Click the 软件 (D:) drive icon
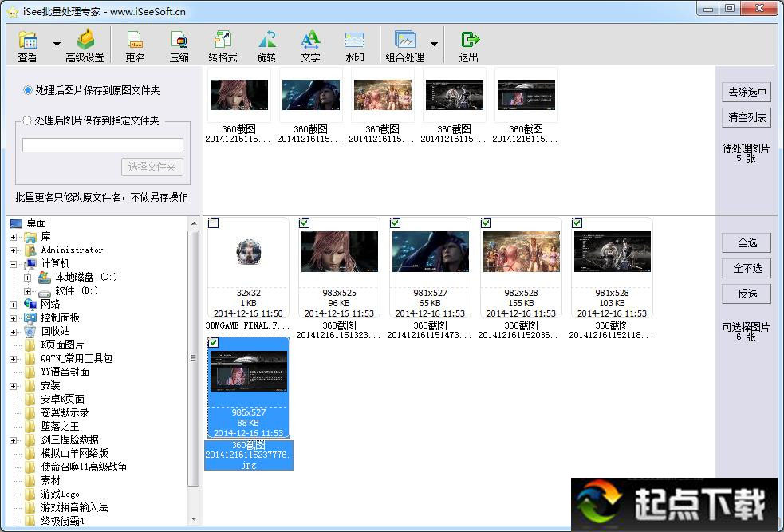This screenshot has width=784, height=532. point(44,291)
